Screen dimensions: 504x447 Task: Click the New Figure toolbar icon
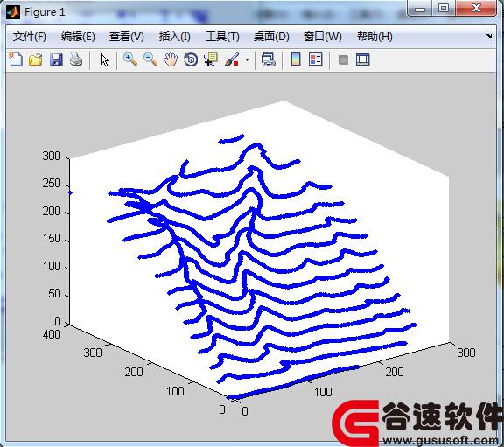click(x=16, y=59)
